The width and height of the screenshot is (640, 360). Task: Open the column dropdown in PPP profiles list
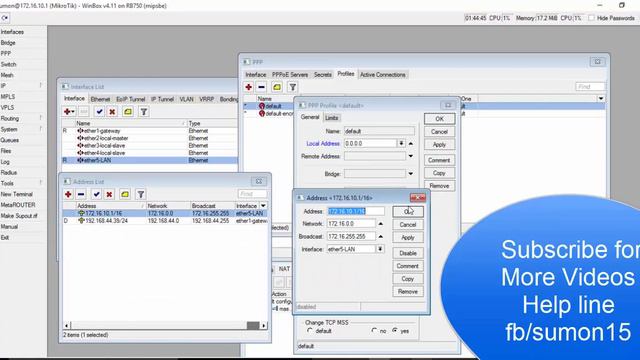tap(601, 99)
